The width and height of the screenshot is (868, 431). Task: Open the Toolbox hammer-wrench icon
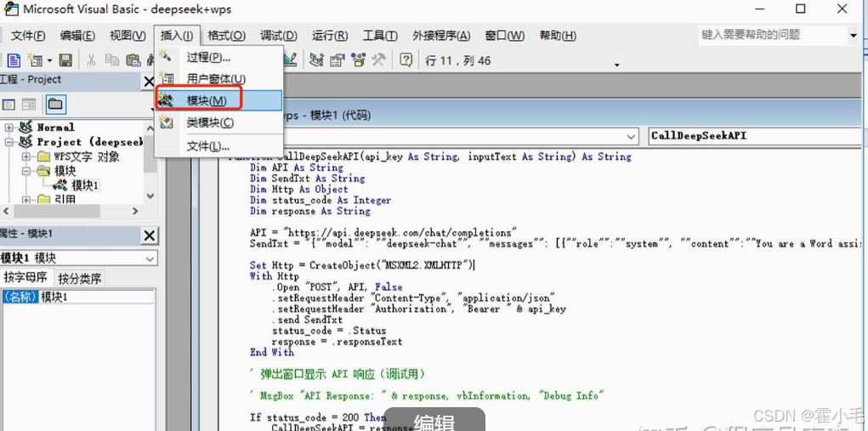coord(379,60)
